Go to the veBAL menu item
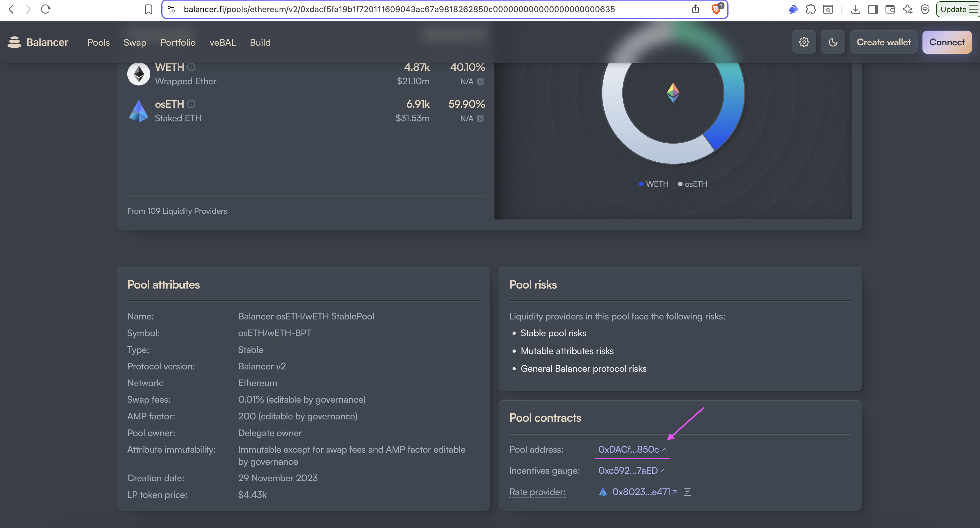This screenshot has height=528, width=980. [x=223, y=42]
